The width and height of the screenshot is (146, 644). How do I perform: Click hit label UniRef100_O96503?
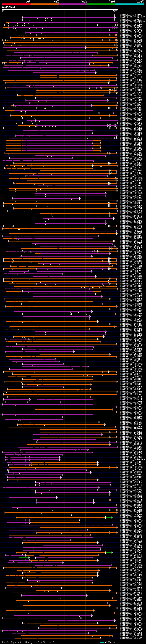point(131,75)
